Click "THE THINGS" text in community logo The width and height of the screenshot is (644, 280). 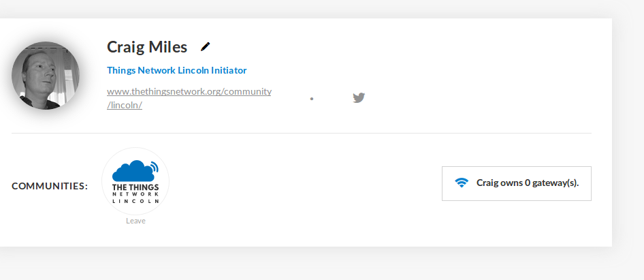[x=135, y=187]
